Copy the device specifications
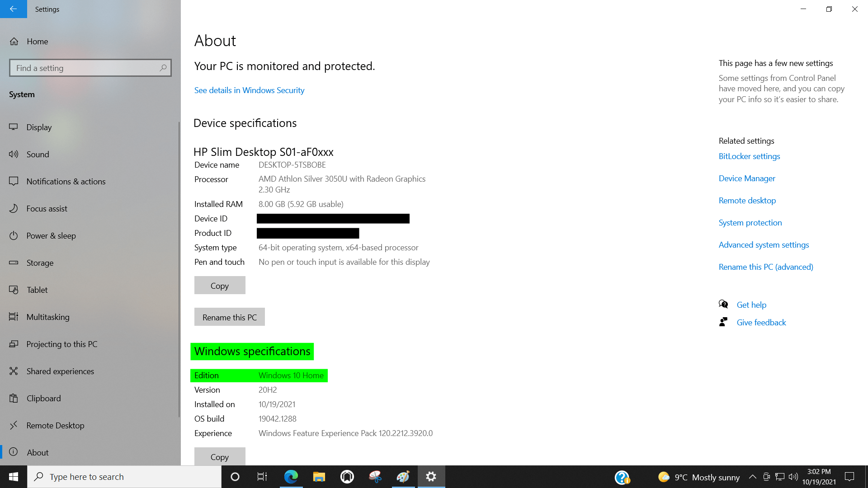 [x=220, y=286]
